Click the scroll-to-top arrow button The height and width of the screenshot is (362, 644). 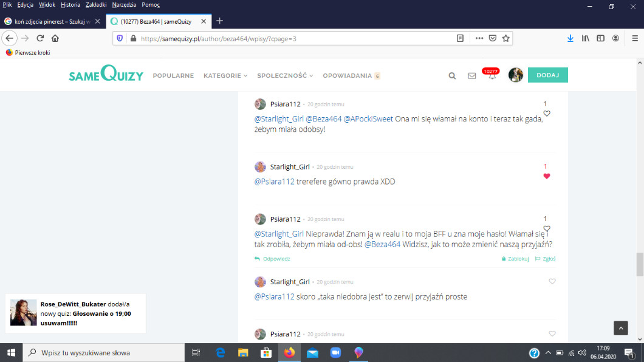point(620,328)
